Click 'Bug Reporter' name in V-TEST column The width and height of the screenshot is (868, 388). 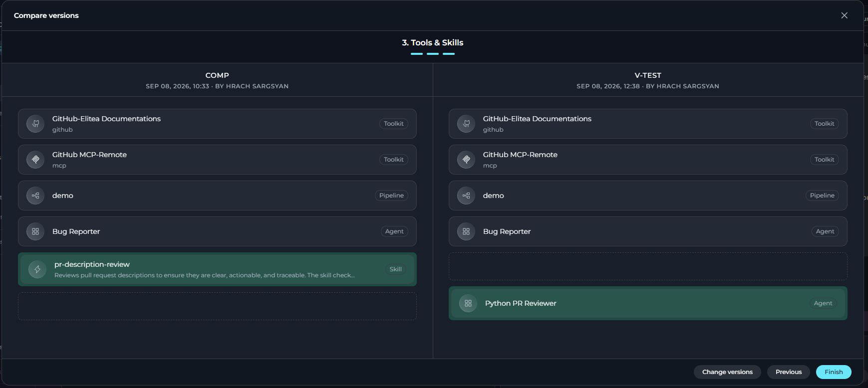[507, 231]
